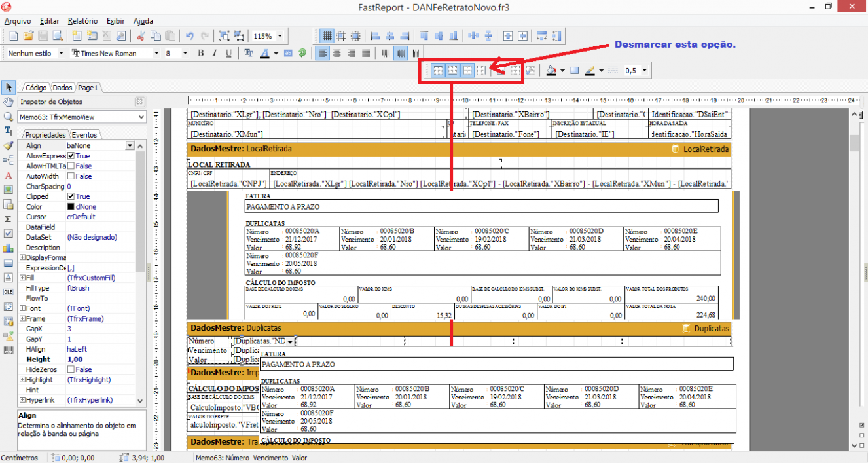Expand the Font property node
Screen dimensions: 868x463
tap(22, 308)
